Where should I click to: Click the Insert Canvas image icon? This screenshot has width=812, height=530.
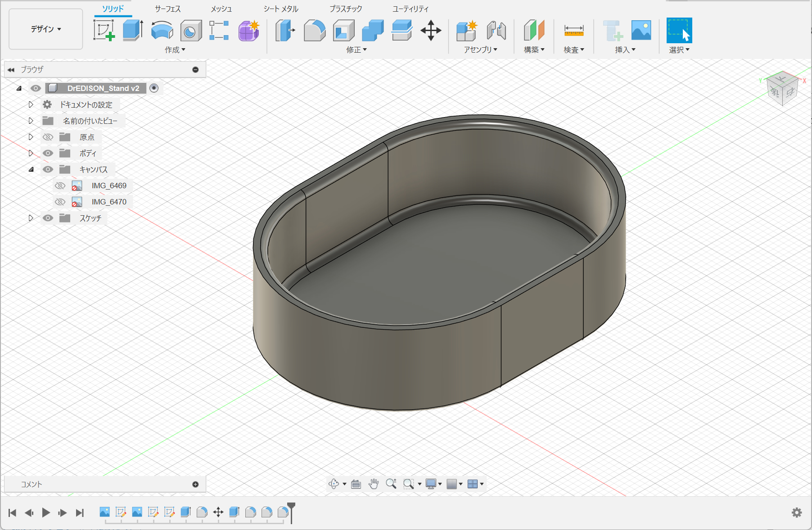coord(641,30)
